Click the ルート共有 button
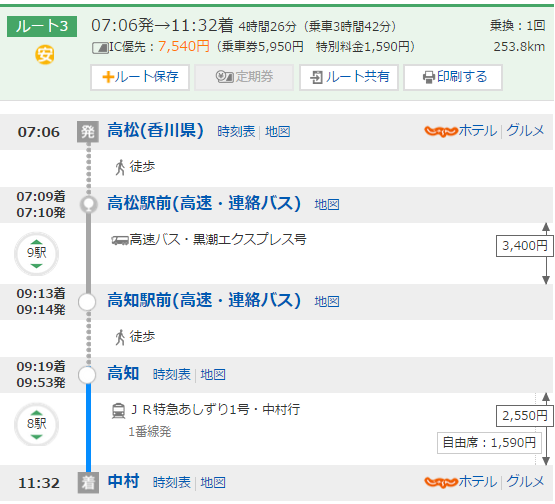This screenshot has width=555, height=504. [x=349, y=77]
